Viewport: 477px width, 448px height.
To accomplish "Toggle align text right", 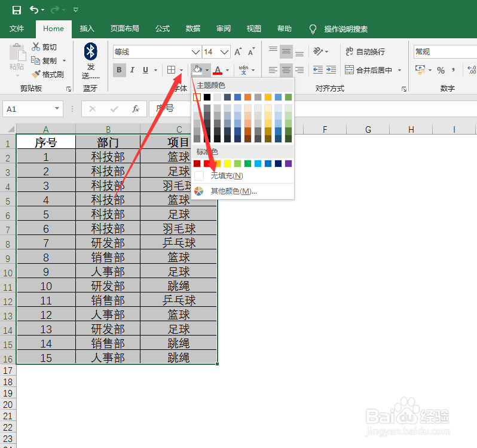I will point(299,71).
